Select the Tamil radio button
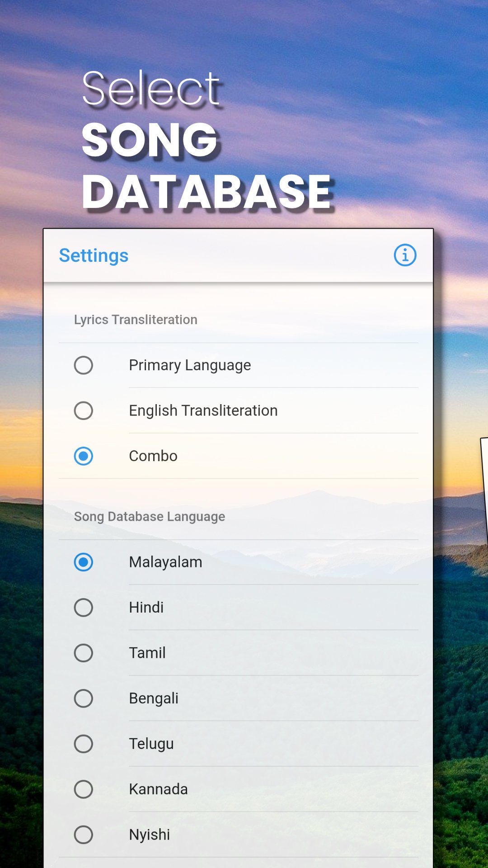 84,653
